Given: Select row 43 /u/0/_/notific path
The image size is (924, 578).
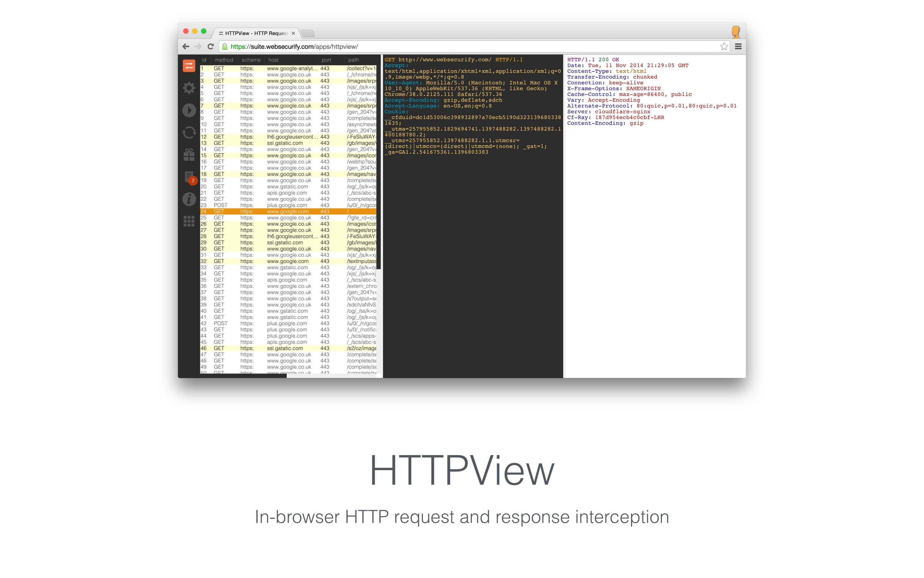Looking at the screenshot, I should [288, 329].
